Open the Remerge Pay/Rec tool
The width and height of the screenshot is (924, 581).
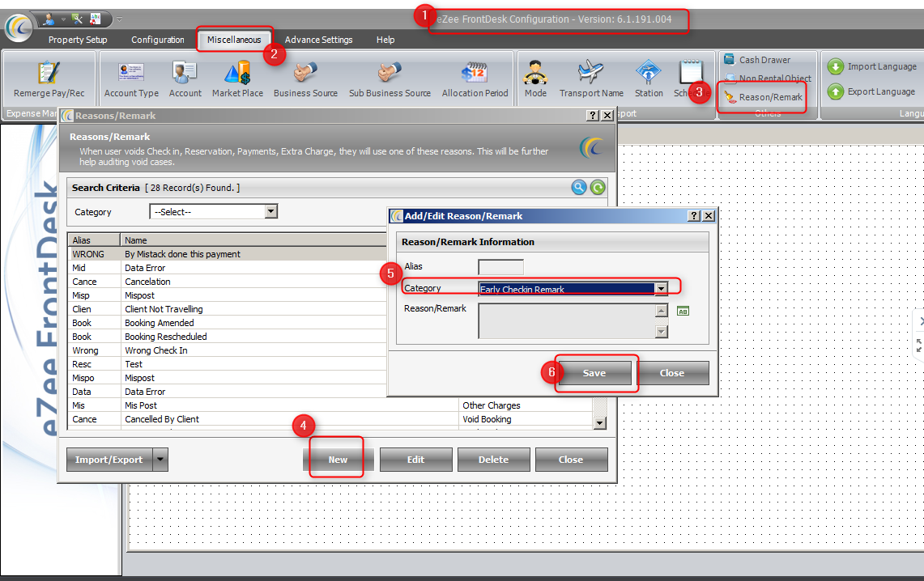[x=49, y=78]
